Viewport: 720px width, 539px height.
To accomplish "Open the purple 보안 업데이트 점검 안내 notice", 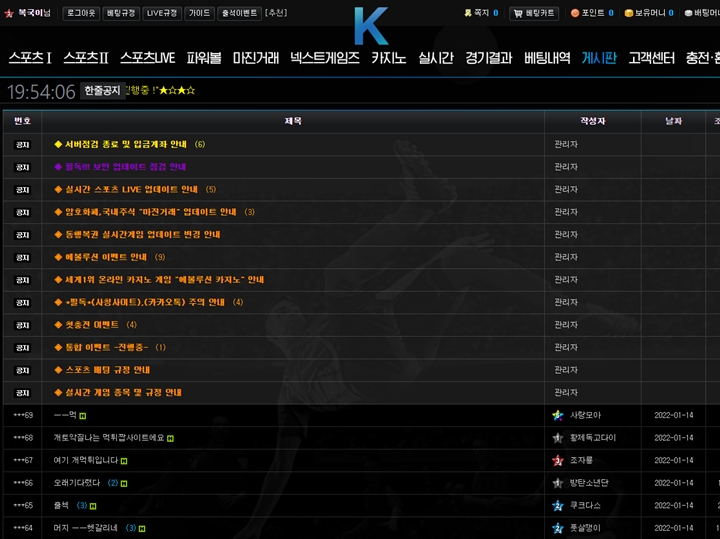I will (x=125, y=167).
